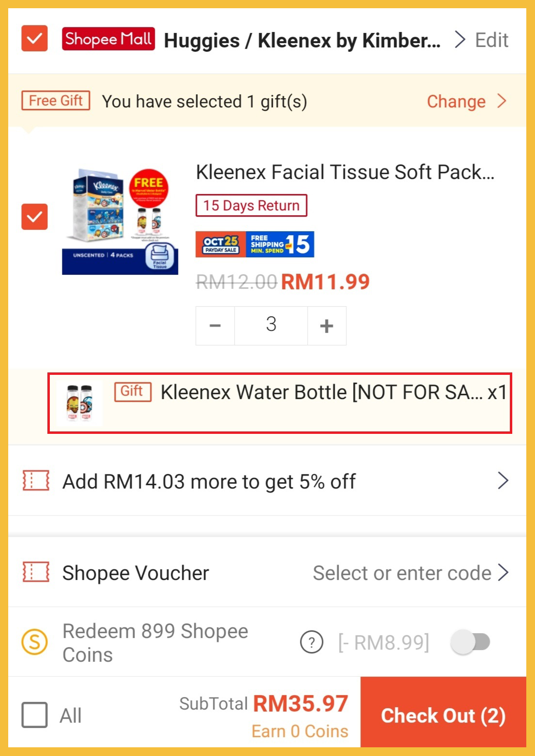Click Change to pick another free gift

click(x=465, y=102)
